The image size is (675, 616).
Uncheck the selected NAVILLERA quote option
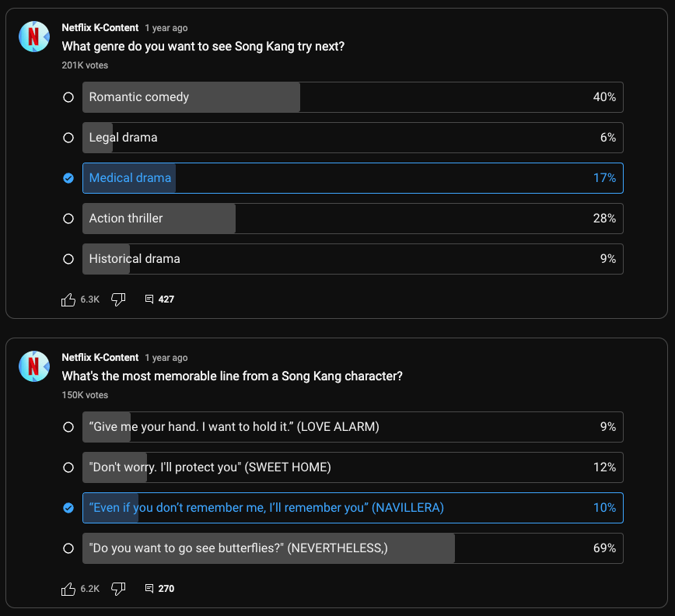pyautogui.click(x=68, y=508)
